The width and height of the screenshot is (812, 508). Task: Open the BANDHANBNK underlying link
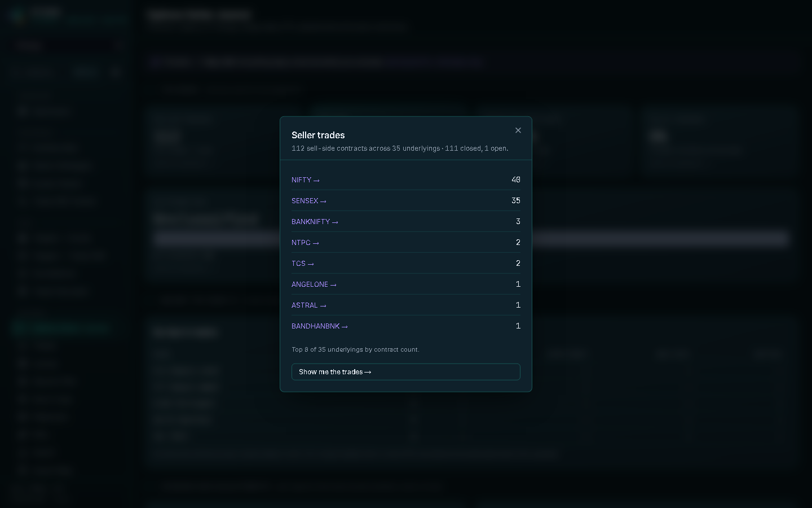click(x=320, y=326)
